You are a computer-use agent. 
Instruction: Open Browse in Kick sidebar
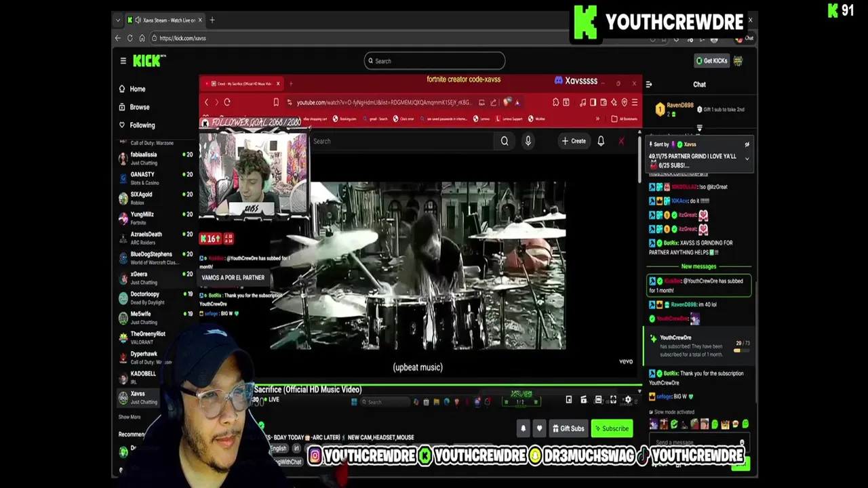click(134, 107)
